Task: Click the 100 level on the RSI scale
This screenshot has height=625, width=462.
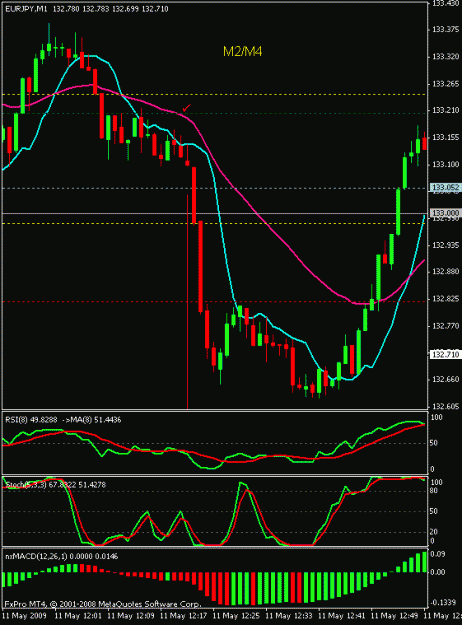Action: [436, 417]
